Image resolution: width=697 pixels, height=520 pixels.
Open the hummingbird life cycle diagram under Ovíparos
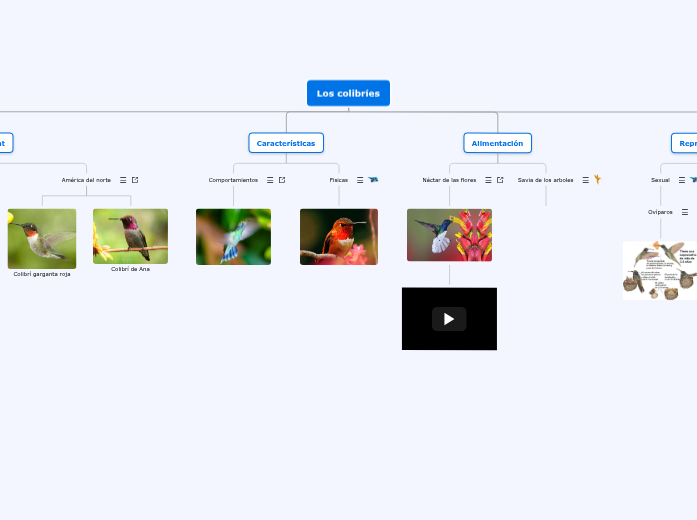pos(659,270)
